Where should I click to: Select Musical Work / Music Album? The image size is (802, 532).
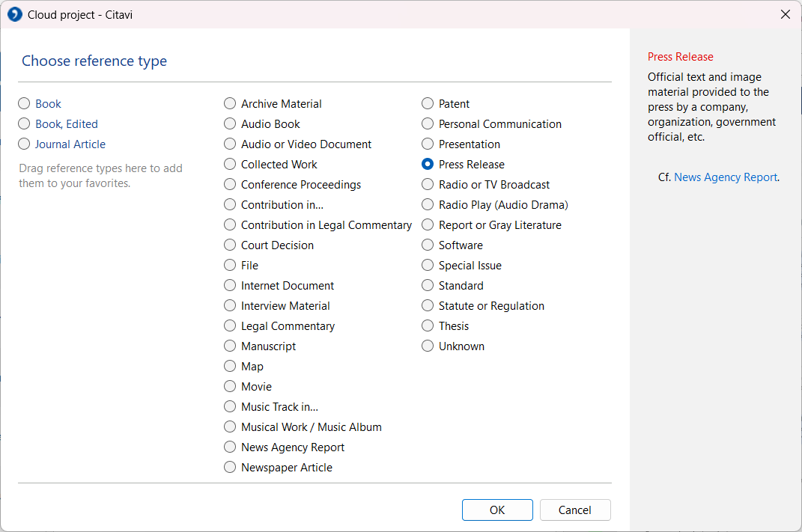click(231, 427)
